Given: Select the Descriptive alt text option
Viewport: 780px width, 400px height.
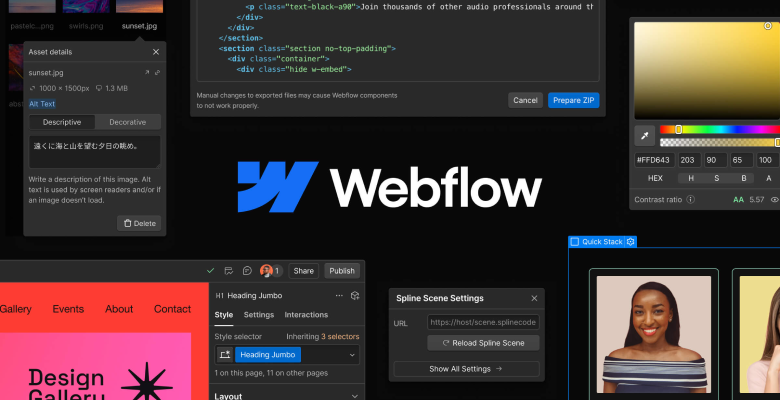Looking at the screenshot, I should pyautogui.click(x=62, y=122).
